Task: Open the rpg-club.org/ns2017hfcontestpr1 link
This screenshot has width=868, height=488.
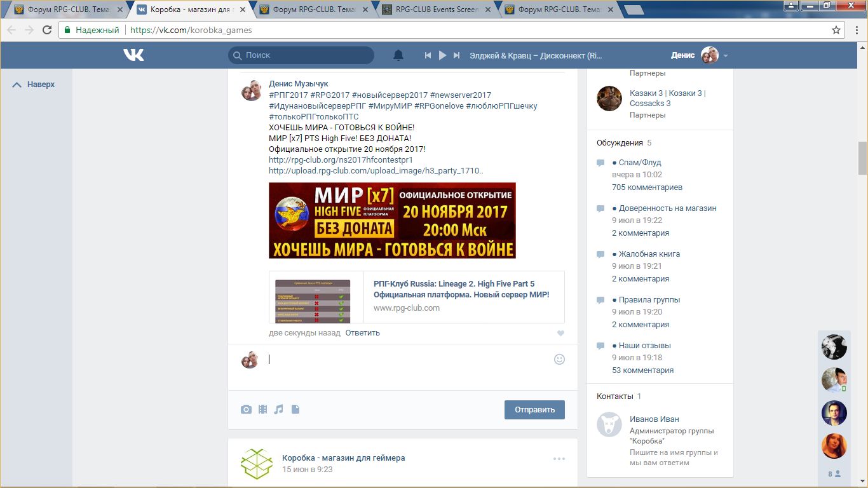Action: [x=341, y=160]
